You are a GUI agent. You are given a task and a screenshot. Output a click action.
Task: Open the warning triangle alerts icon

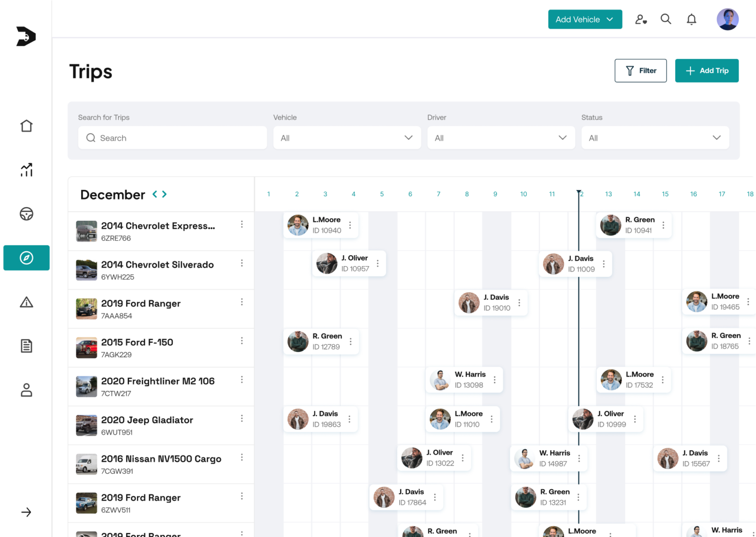27,302
